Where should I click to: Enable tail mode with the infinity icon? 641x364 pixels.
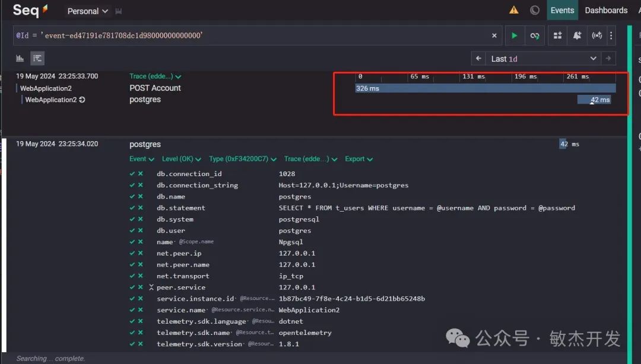click(535, 36)
